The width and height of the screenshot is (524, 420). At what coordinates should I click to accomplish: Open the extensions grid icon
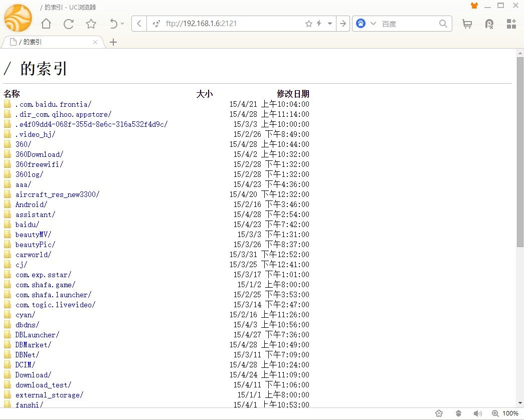point(511,24)
